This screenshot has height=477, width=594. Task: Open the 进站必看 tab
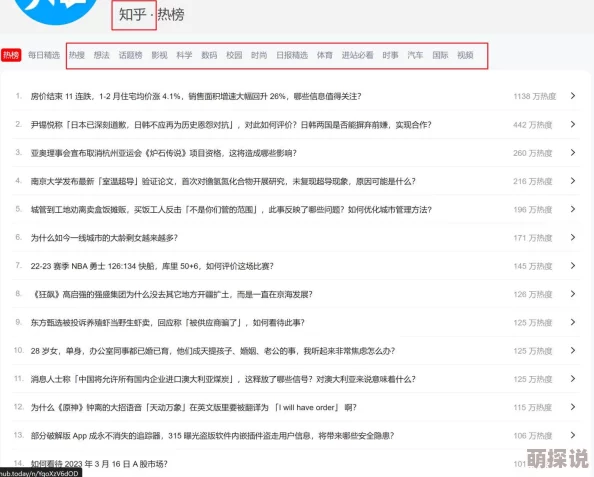357,55
